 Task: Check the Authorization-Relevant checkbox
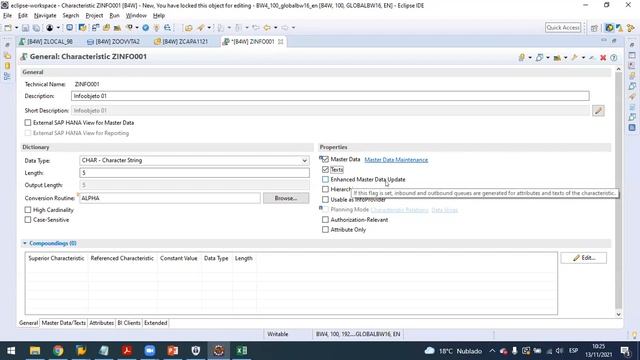pos(325,220)
